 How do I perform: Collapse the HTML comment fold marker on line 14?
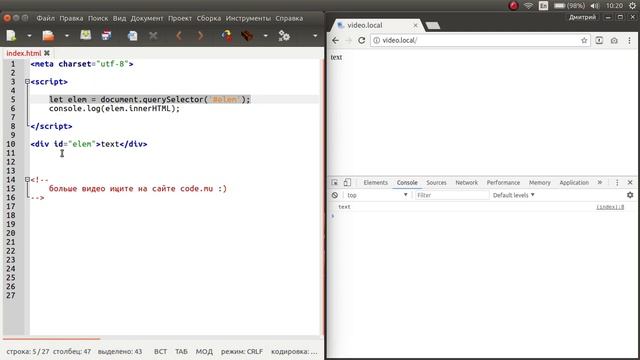click(x=27, y=180)
